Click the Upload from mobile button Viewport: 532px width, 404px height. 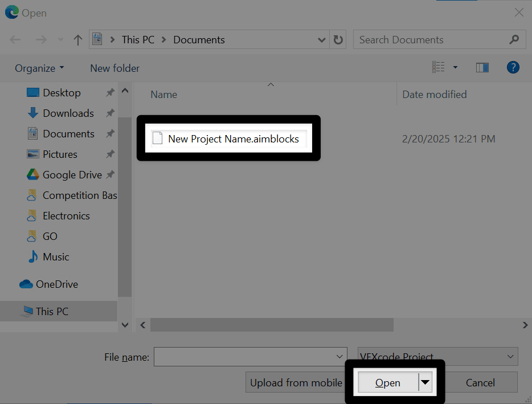(297, 382)
